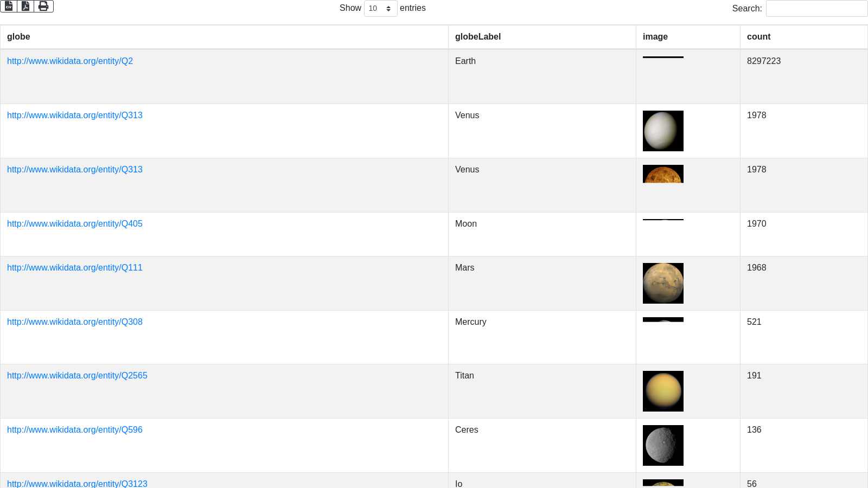View the Ceres thumbnail image
The width and height of the screenshot is (868, 488).
[x=663, y=446]
